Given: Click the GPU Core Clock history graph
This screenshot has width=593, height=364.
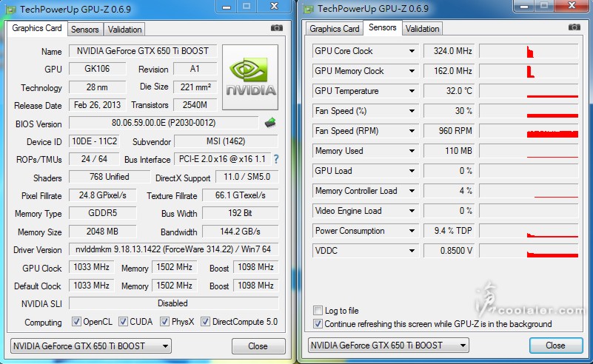Looking at the screenshot, I should 529,51.
